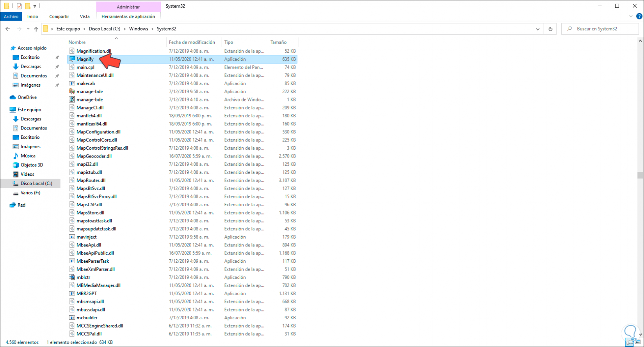Screen dimensions: 644x347
Task: Select Objetos 3D in the sidebar
Action: 32,165
